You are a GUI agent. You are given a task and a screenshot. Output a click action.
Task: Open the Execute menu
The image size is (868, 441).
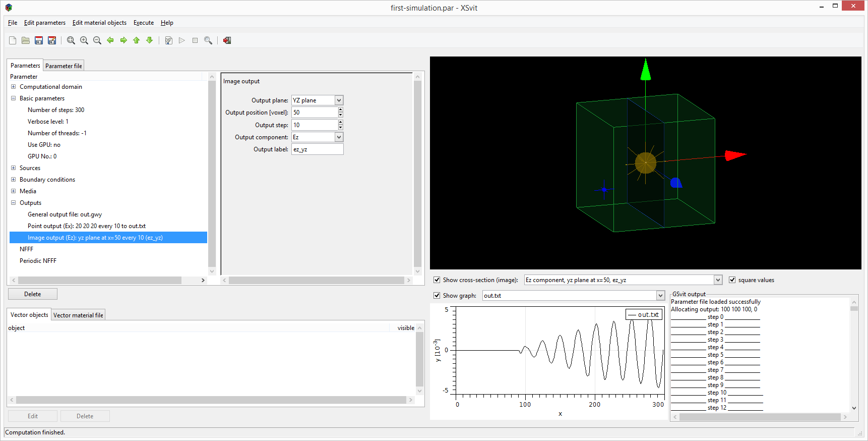(x=144, y=23)
